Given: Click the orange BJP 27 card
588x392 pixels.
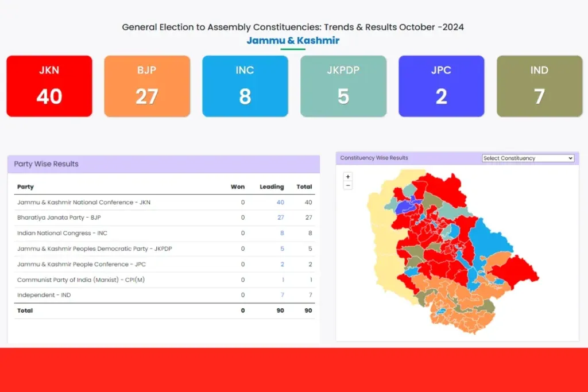Looking at the screenshot, I should tap(147, 86).
